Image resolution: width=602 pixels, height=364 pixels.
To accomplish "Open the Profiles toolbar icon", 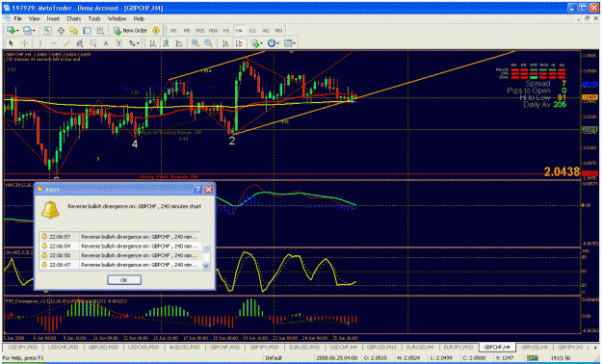I will click(27, 31).
